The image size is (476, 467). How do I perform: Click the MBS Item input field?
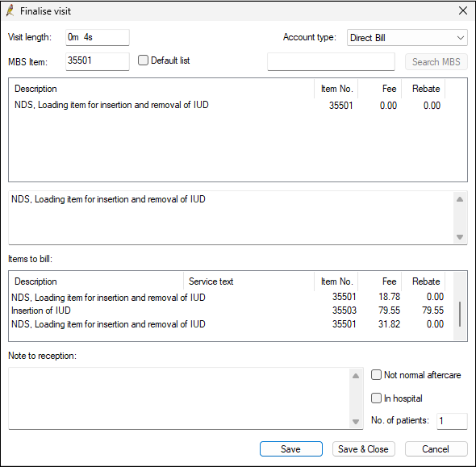(98, 61)
